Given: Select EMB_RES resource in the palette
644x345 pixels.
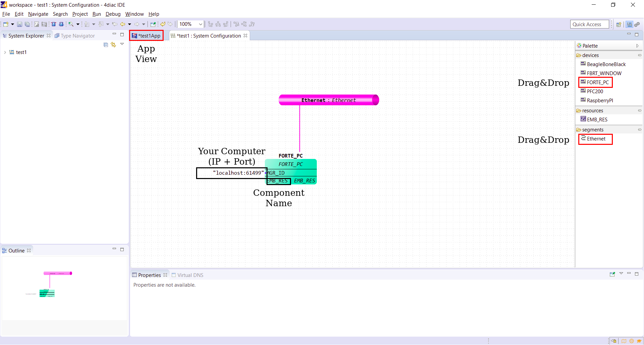Looking at the screenshot, I should tap(597, 120).
